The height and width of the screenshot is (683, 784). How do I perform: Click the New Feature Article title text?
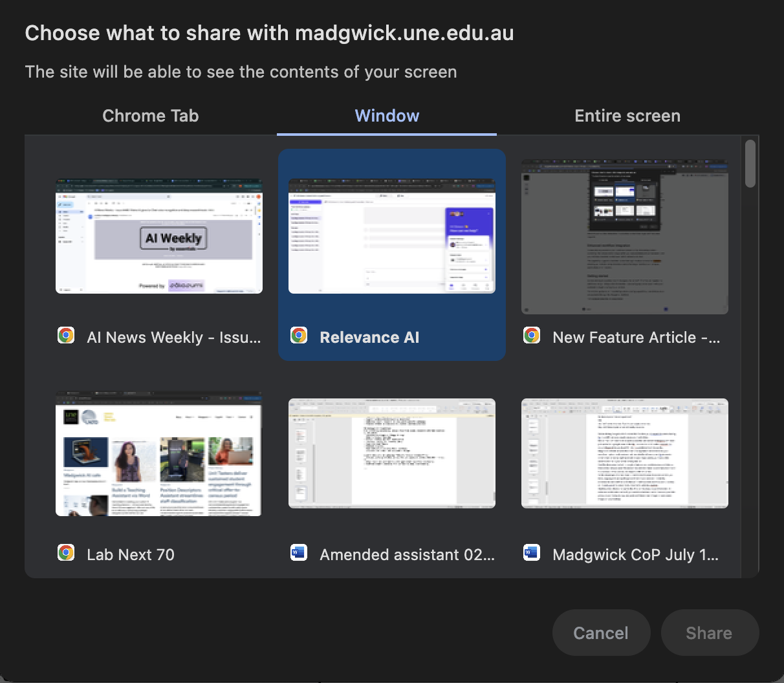click(637, 338)
